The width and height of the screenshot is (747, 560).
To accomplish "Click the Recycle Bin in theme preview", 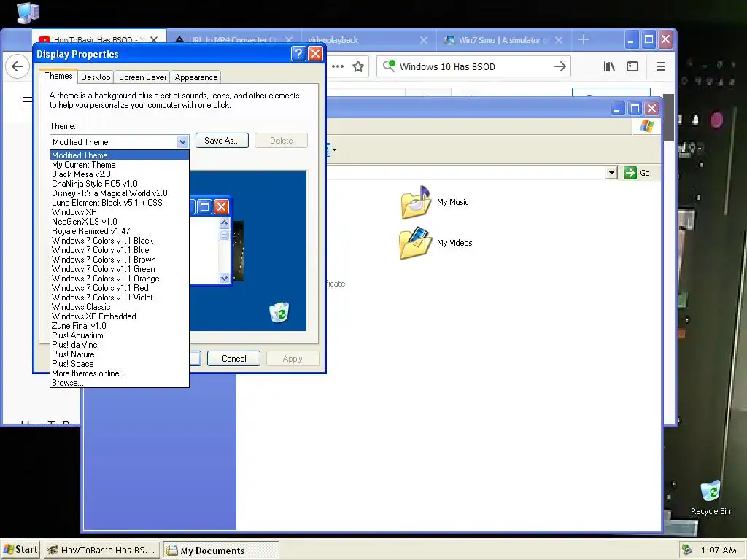I will [x=279, y=312].
